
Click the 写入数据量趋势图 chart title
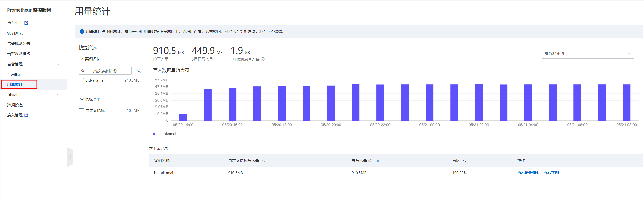coord(171,70)
